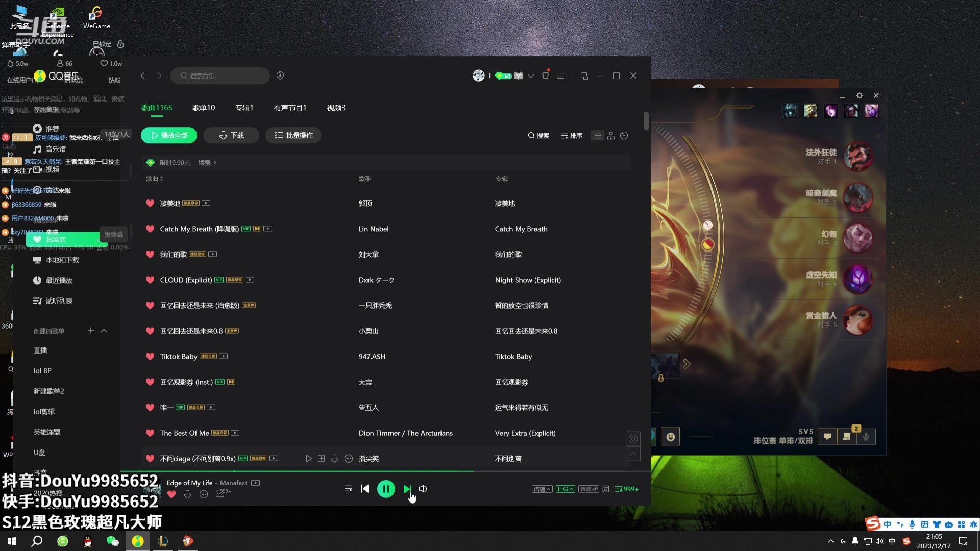This screenshot has height=551, width=980.
Task: Open the skin theme shirt icon
Action: point(546,76)
